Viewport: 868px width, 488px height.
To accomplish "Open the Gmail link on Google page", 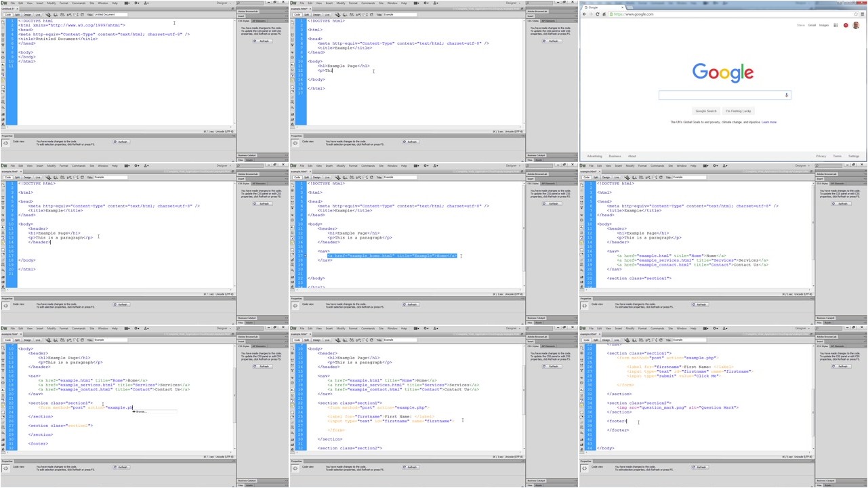I will [x=812, y=25].
